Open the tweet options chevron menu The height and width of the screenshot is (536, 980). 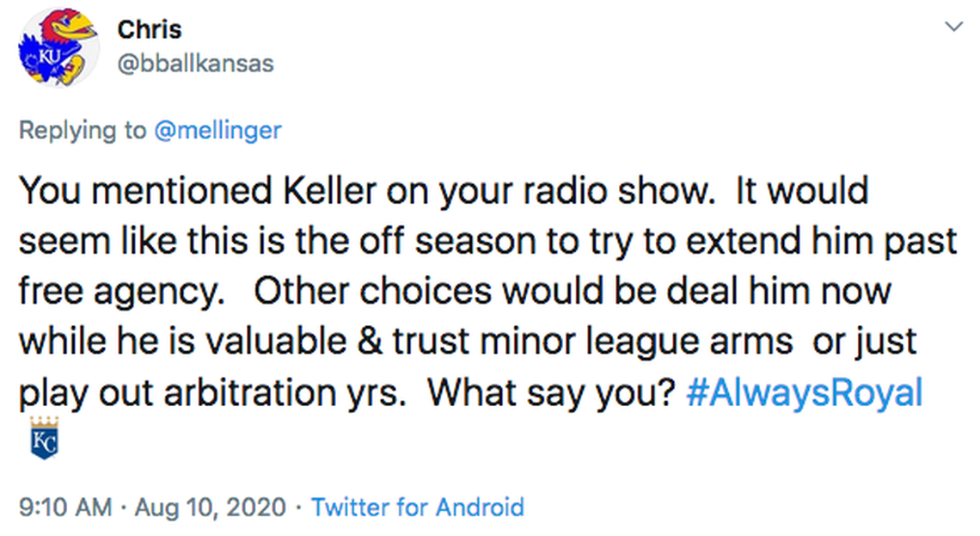click(953, 27)
